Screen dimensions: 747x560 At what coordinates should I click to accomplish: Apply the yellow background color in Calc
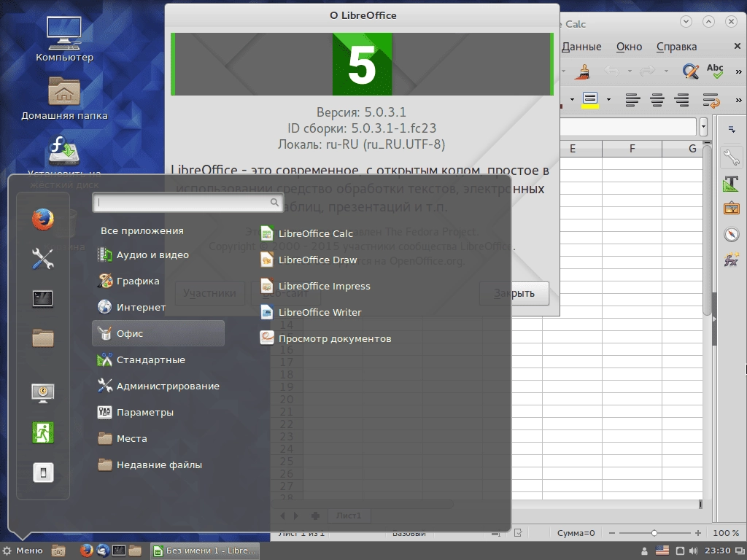[x=590, y=100]
